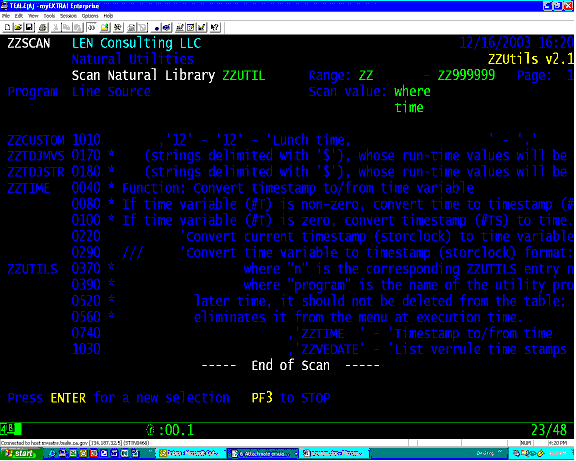Click line number 0080

[86, 205]
